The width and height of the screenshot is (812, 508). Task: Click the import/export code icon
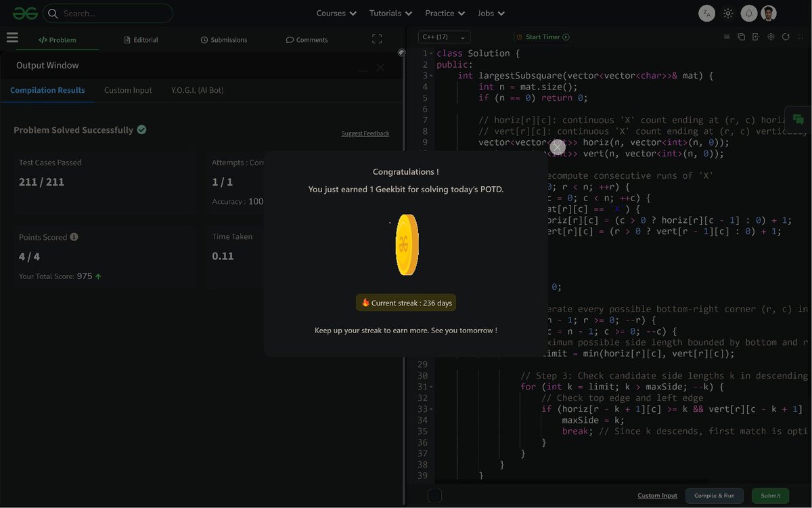(756, 37)
